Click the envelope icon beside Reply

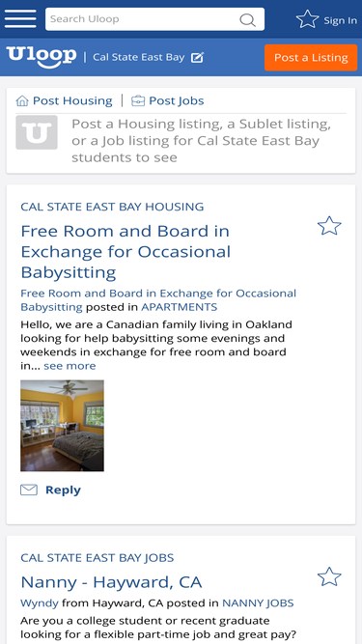29,490
